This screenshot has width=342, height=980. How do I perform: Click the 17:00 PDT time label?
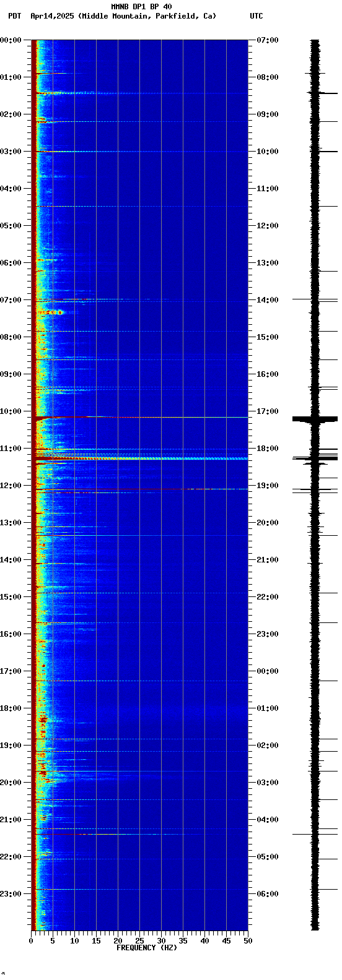11,671
